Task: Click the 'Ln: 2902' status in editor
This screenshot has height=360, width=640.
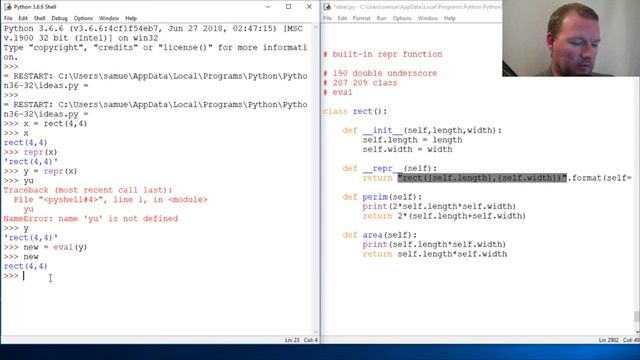Action: [x=609, y=340]
